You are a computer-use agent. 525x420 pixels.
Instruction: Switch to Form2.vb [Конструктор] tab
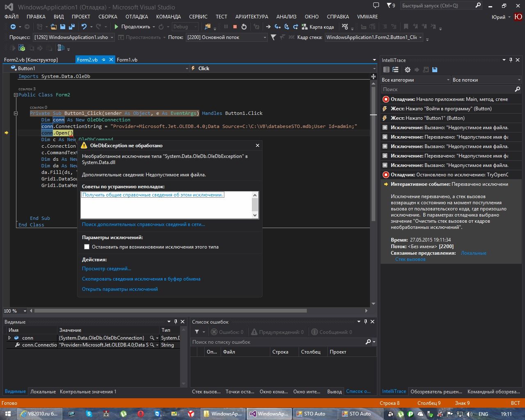click(31, 59)
